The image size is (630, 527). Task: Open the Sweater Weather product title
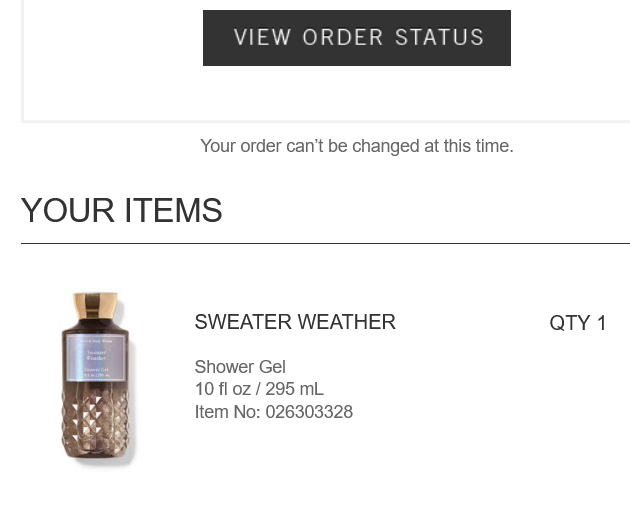295,322
